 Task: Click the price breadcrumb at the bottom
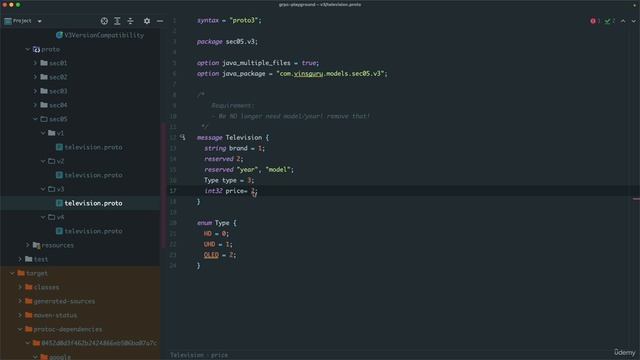[x=219, y=355]
